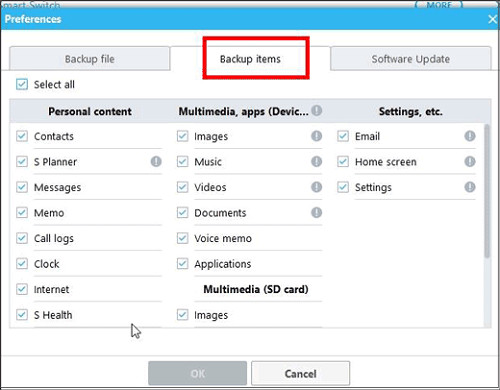500x390 pixels.
Task: Click the Personal content column header
Action: point(90,111)
